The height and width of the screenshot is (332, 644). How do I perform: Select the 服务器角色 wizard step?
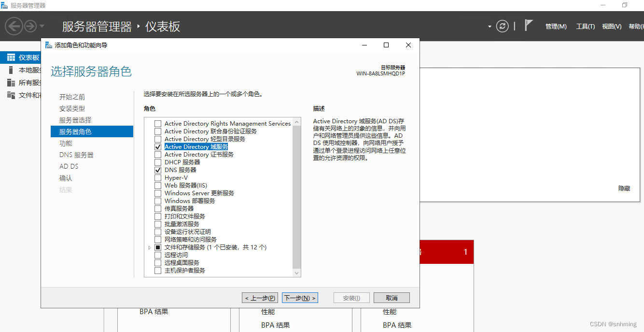[92, 131]
